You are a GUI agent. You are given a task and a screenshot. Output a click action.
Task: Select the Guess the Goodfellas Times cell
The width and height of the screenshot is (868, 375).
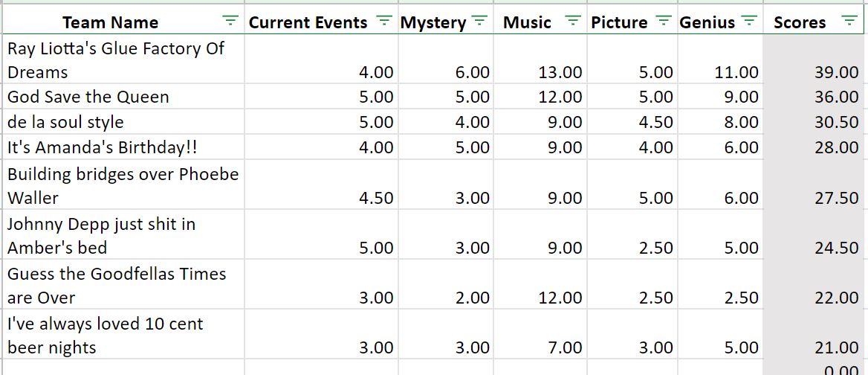[123, 285]
